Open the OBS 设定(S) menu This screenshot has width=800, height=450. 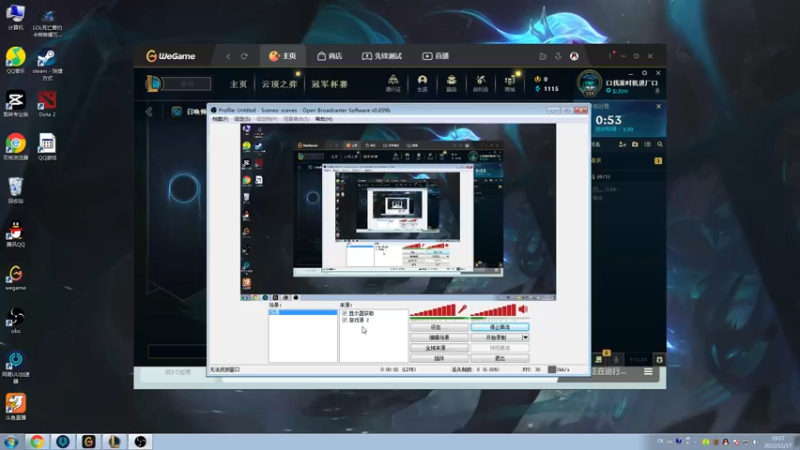pos(242,119)
